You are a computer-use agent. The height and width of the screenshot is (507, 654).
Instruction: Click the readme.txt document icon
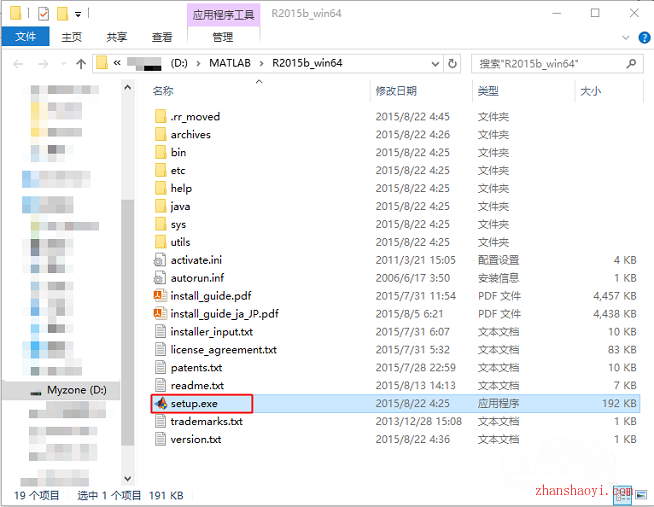(161, 385)
